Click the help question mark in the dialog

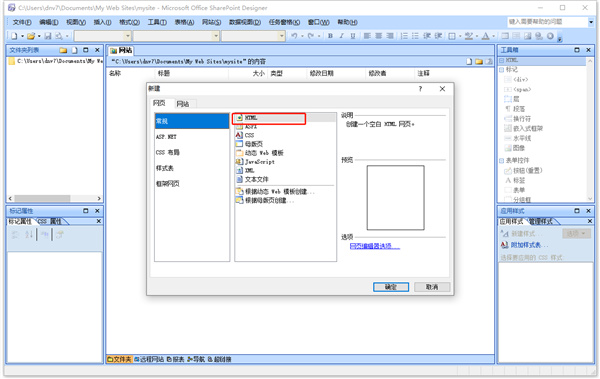click(420, 89)
